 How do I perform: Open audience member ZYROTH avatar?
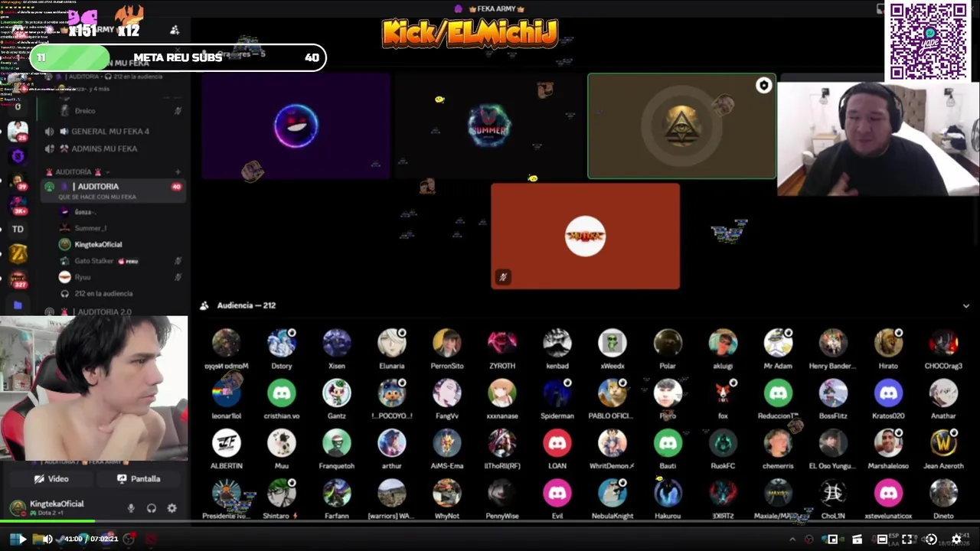[502, 344]
